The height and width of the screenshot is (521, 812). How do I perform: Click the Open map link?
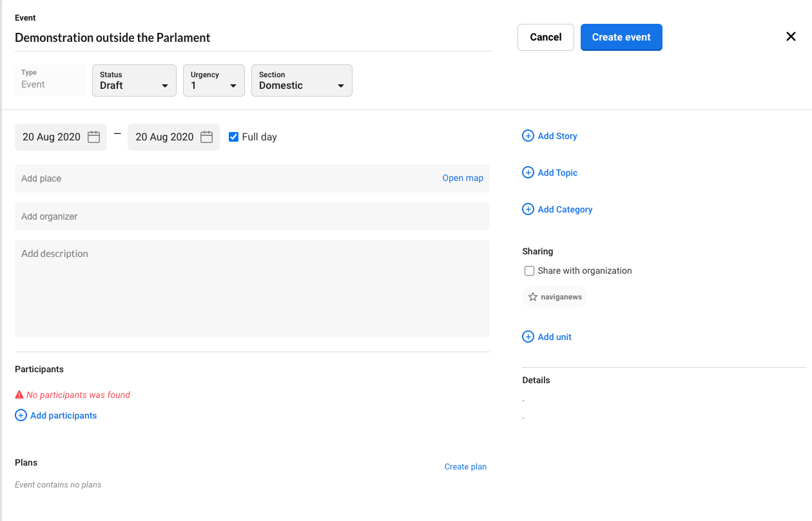pyautogui.click(x=462, y=178)
